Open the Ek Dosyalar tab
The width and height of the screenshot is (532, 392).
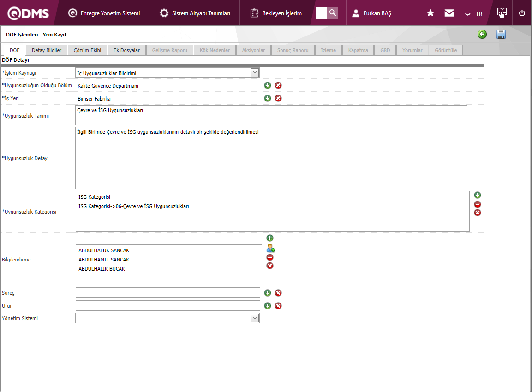coord(126,50)
